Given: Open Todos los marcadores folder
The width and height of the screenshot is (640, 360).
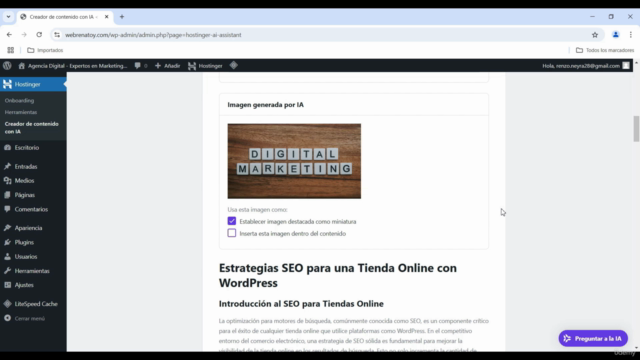Looking at the screenshot, I should click(605, 50).
